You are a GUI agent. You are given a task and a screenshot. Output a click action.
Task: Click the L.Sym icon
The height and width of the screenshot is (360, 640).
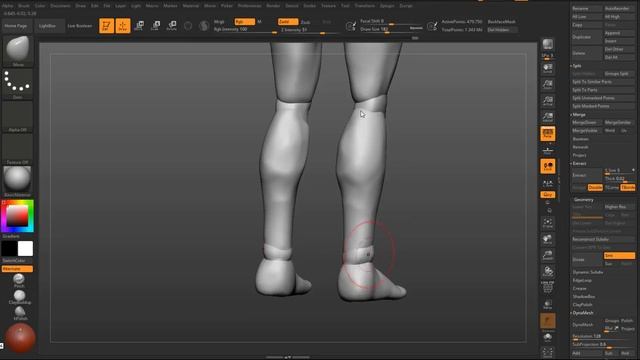pyautogui.click(x=548, y=183)
